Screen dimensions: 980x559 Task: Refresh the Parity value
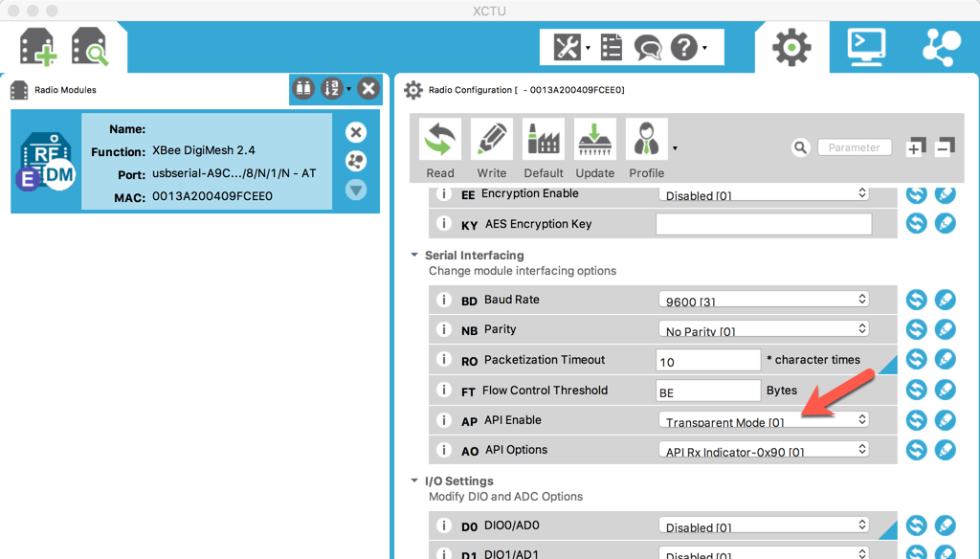pos(916,329)
